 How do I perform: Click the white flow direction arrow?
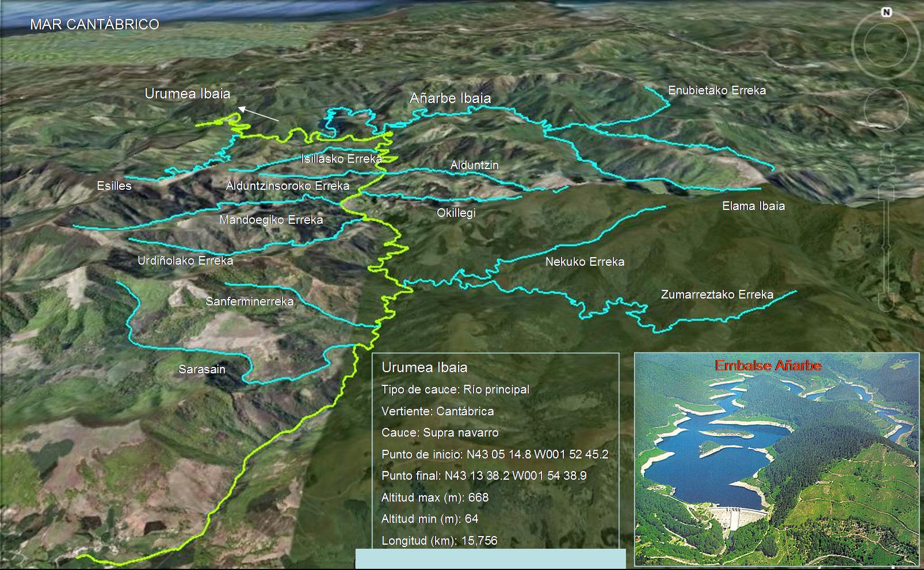[x=258, y=114]
